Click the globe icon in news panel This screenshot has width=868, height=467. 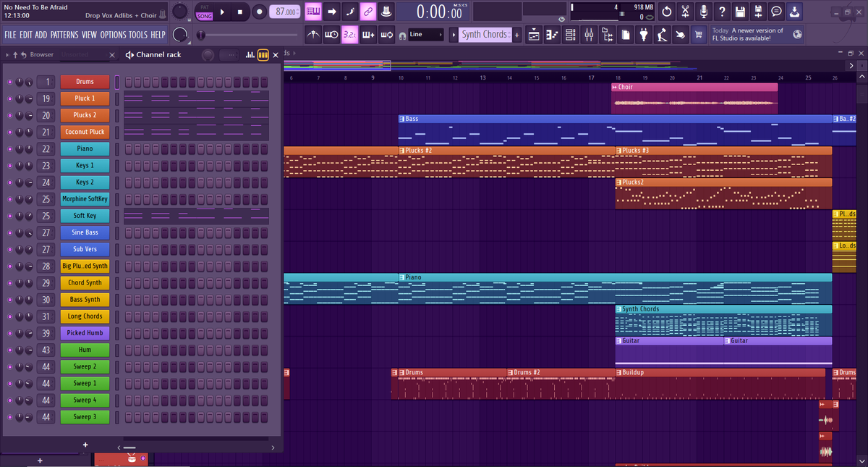coord(796,34)
